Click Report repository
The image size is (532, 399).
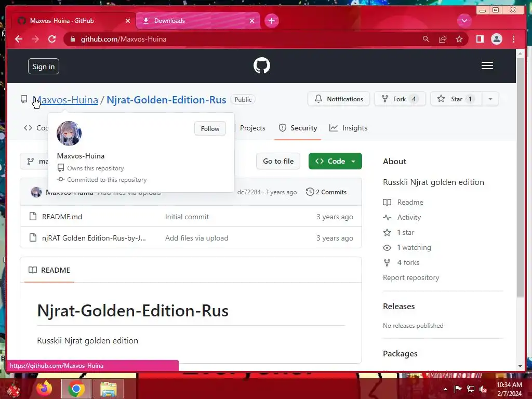point(411,277)
